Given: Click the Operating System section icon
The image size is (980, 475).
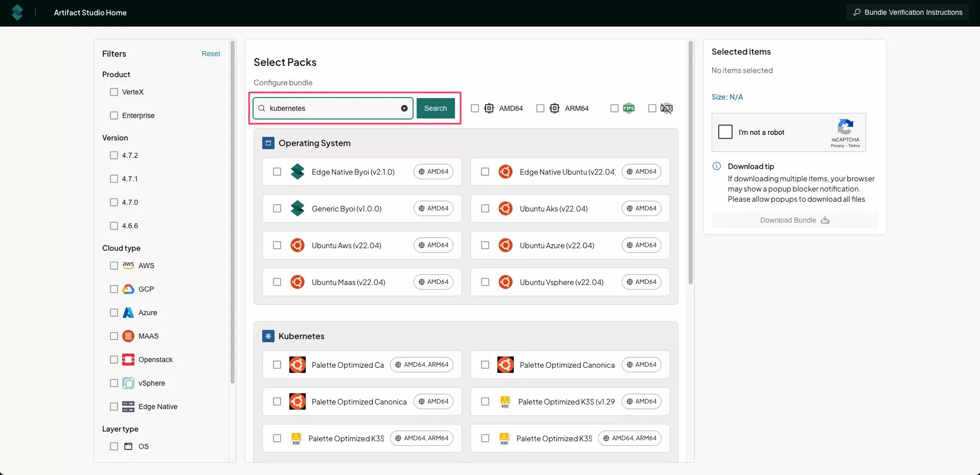Looking at the screenshot, I should (268, 143).
